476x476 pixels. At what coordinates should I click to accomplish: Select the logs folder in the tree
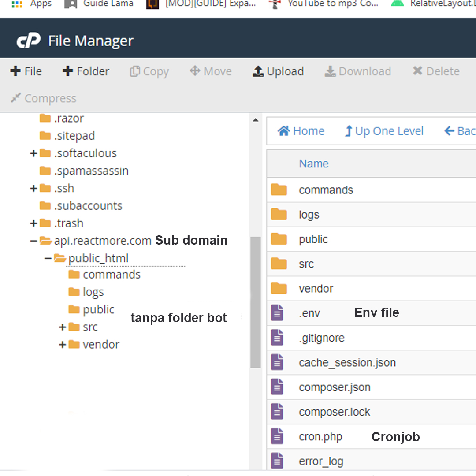click(x=93, y=292)
